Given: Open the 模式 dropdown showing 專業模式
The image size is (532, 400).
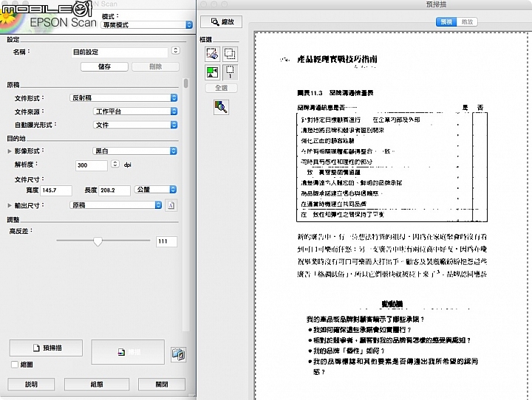Looking at the screenshot, I should (x=146, y=25).
